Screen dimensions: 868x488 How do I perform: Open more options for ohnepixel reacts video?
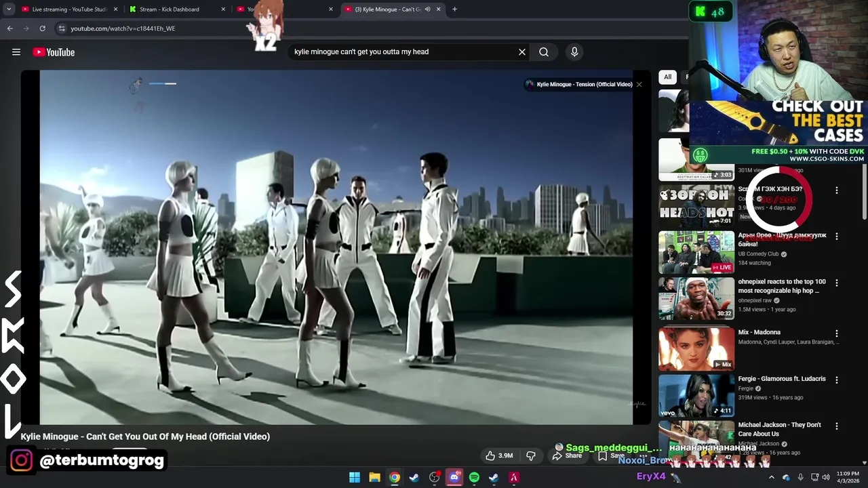(837, 283)
